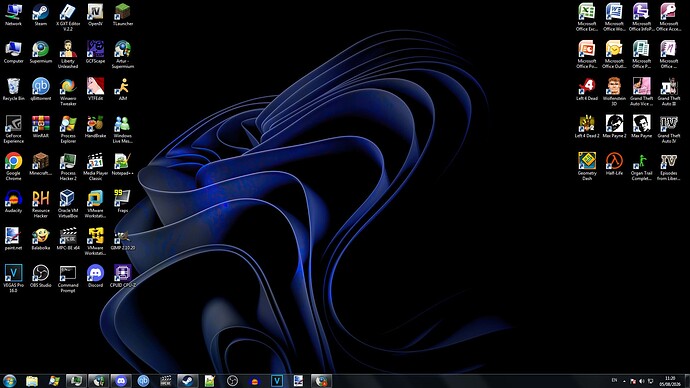The height and width of the screenshot is (388, 690).
Task: Launch the Geometry Dash shortcut
Action: [587, 167]
